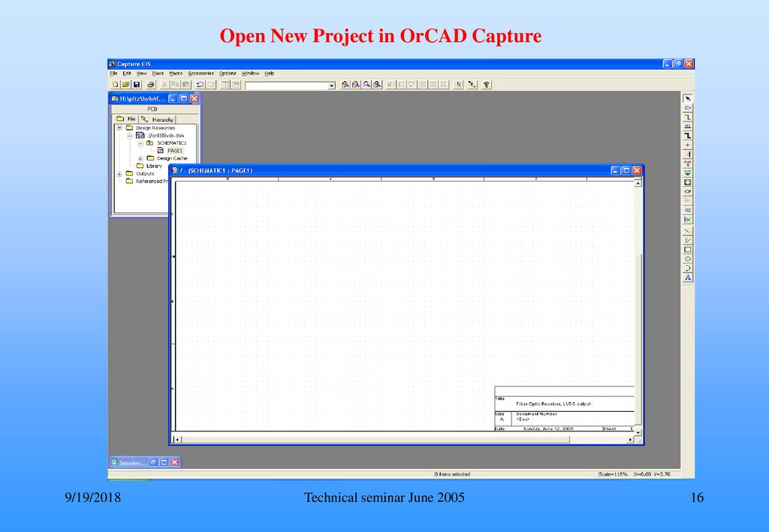Open the Window menu
This screenshot has width=769, height=532.
250,74
